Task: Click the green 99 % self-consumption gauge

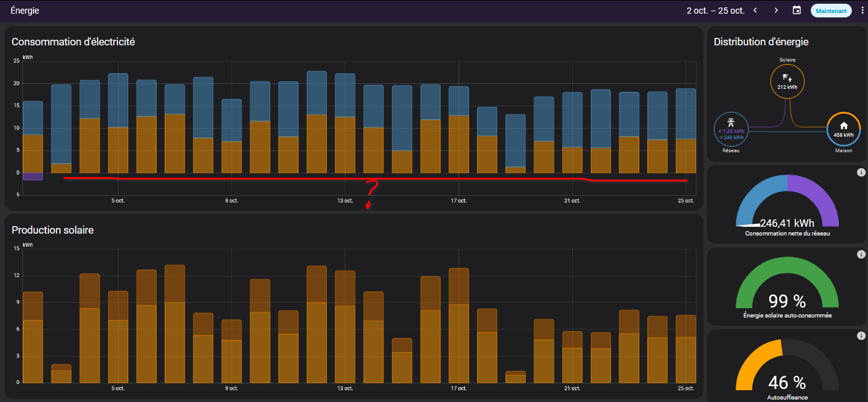Action: (787, 286)
